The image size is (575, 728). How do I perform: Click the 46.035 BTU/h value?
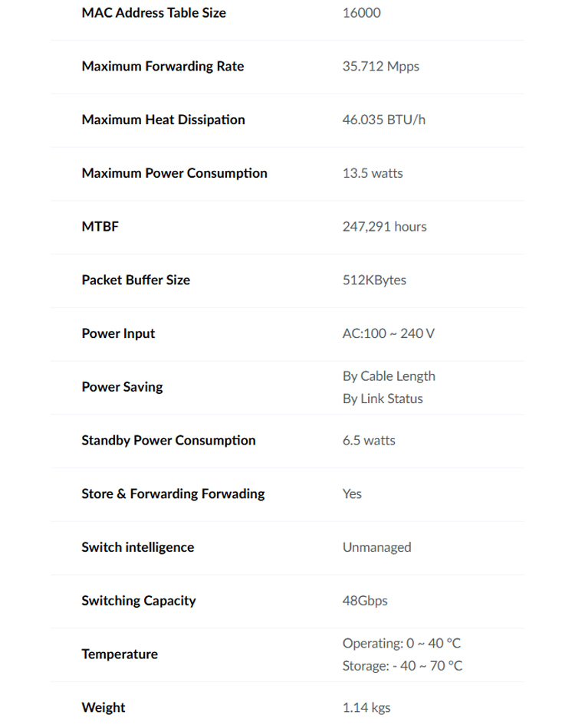pyautogui.click(x=383, y=120)
